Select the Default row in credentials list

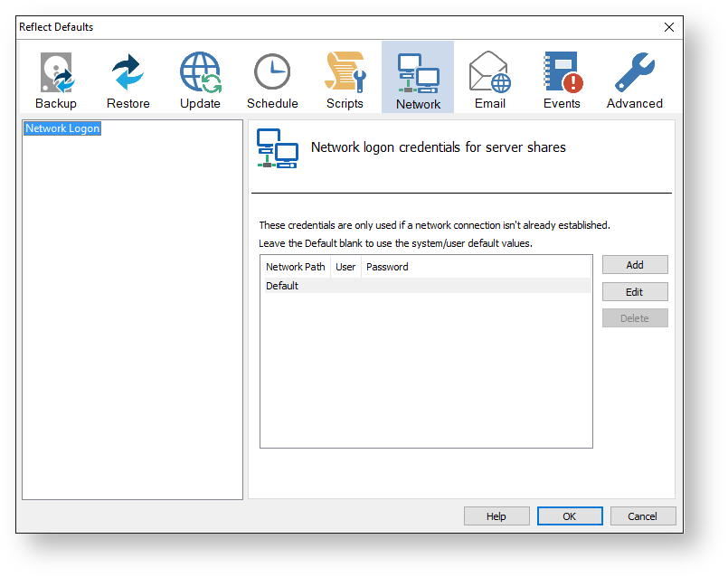(x=426, y=286)
